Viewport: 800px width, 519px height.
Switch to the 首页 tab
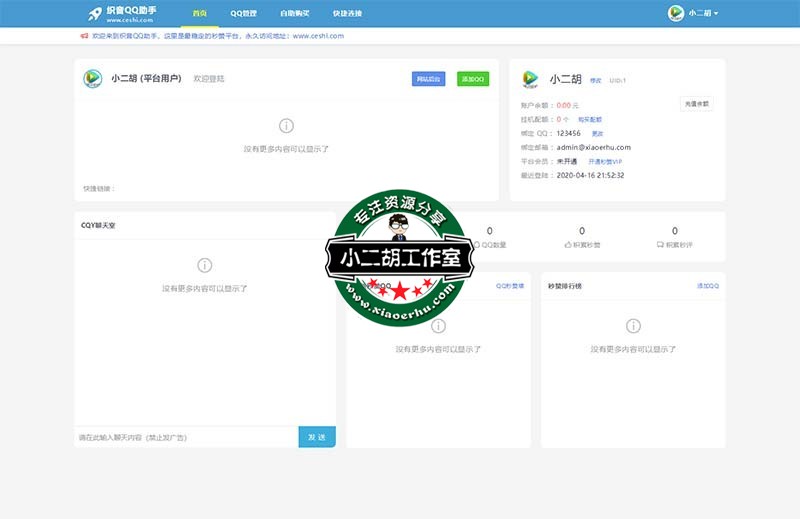click(x=200, y=13)
